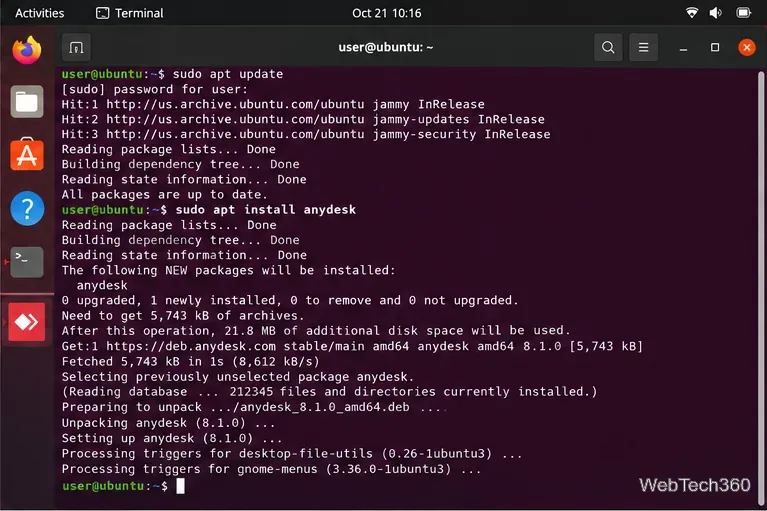Image resolution: width=767 pixels, height=511 pixels.
Task: Click the 'Hit:1' jammy InRelease line
Action: click(273, 104)
